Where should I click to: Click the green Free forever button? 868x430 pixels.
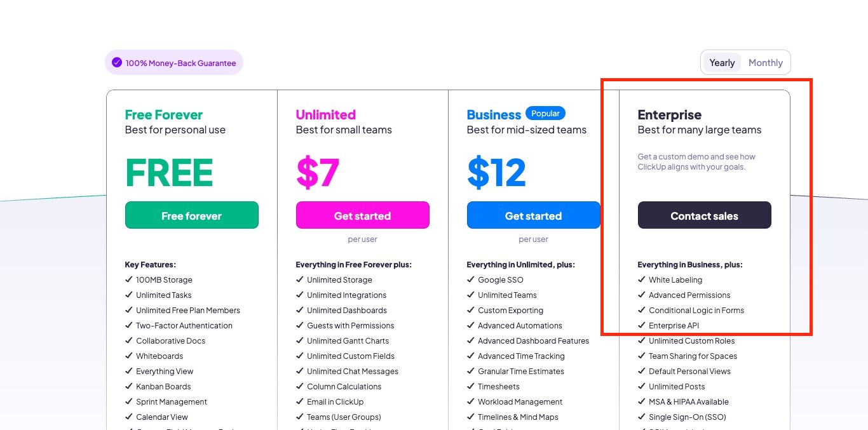click(x=191, y=215)
